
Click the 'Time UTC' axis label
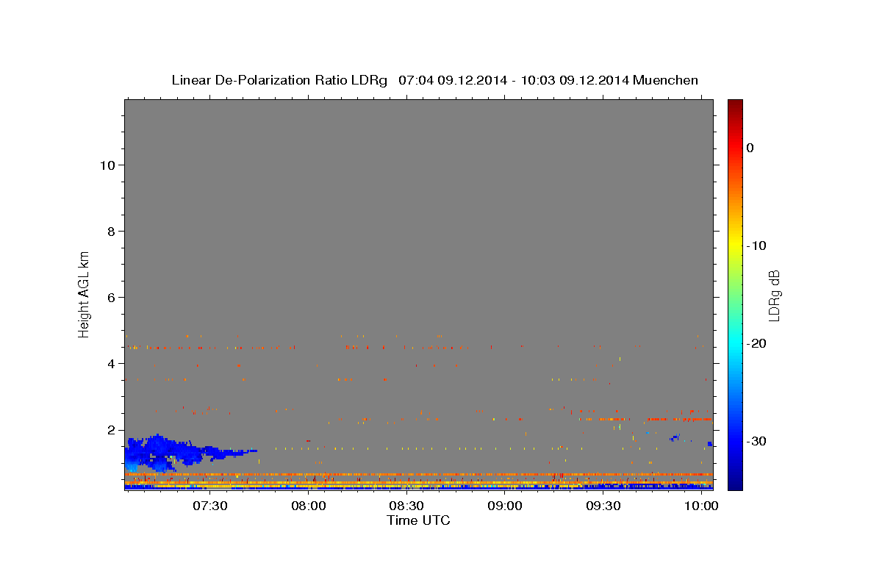[418, 520]
